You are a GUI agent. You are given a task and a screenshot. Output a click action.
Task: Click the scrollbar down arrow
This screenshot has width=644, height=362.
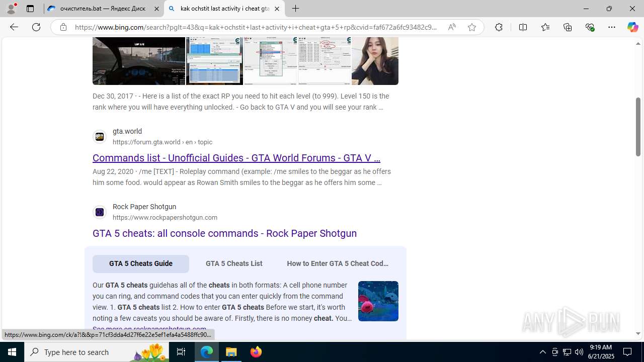click(x=638, y=334)
